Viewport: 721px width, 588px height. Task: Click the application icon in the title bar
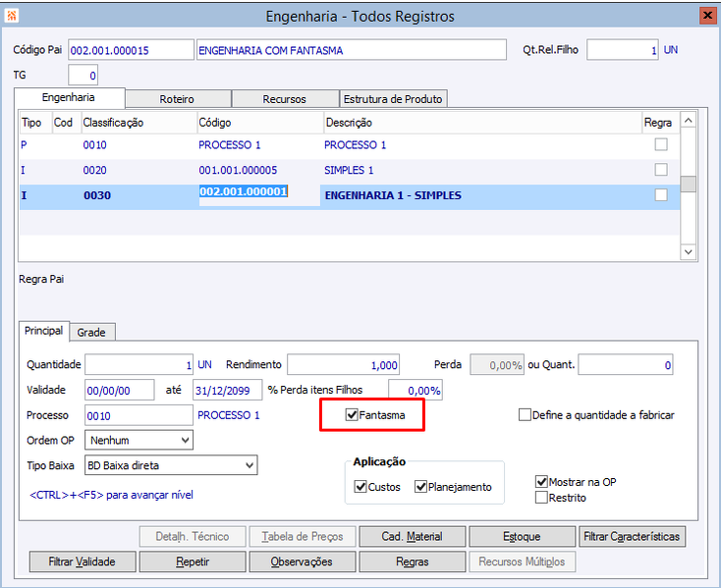(x=11, y=16)
